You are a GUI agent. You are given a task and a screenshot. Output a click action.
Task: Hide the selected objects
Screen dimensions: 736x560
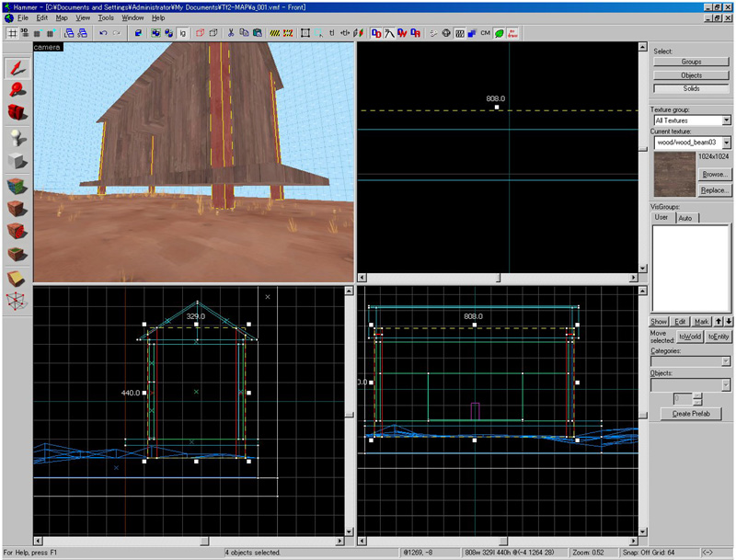(x=200, y=33)
